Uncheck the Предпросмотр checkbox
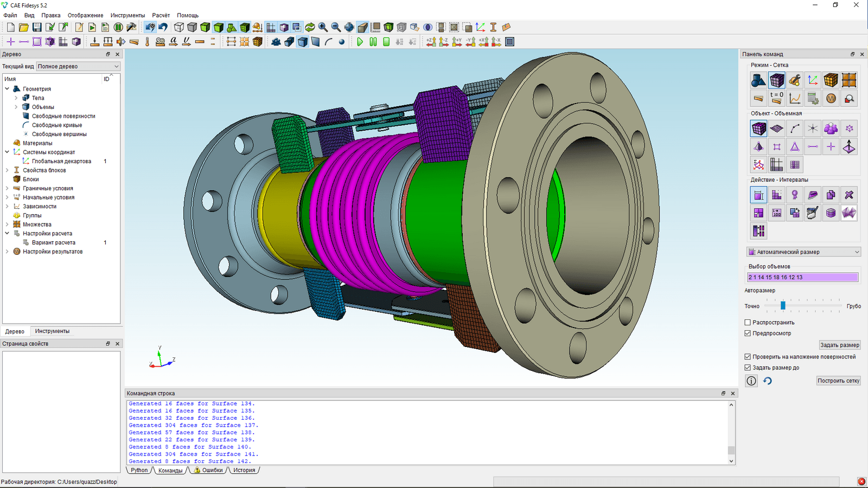 coord(748,333)
